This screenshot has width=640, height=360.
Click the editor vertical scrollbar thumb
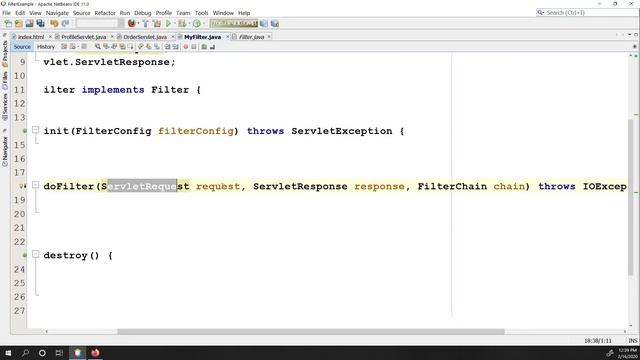tap(631, 198)
